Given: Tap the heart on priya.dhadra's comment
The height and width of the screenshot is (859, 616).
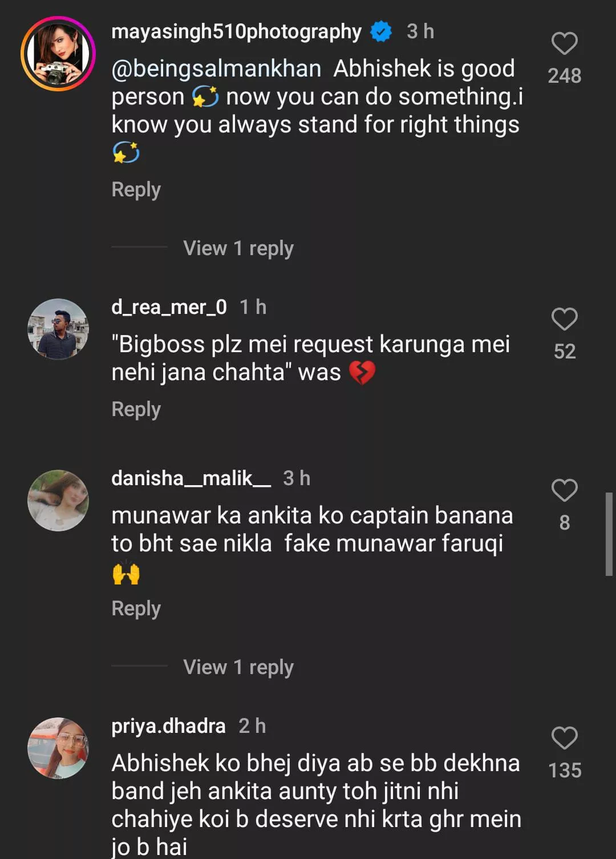Looking at the screenshot, I should click(564, 739).
